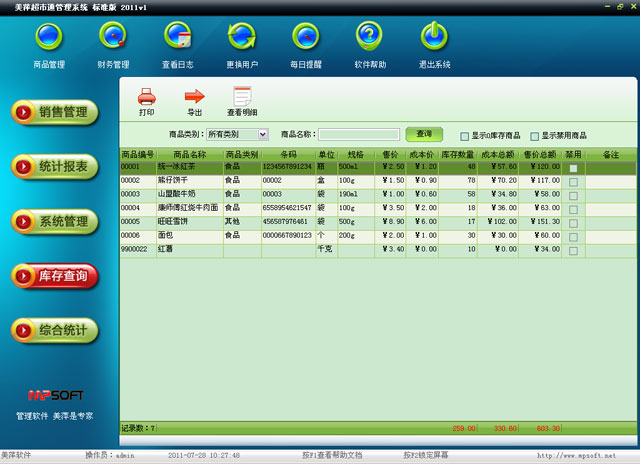Click the 软件帮助 help icon
The width and height of the screenshot is (640, 464).
point(370,37)
